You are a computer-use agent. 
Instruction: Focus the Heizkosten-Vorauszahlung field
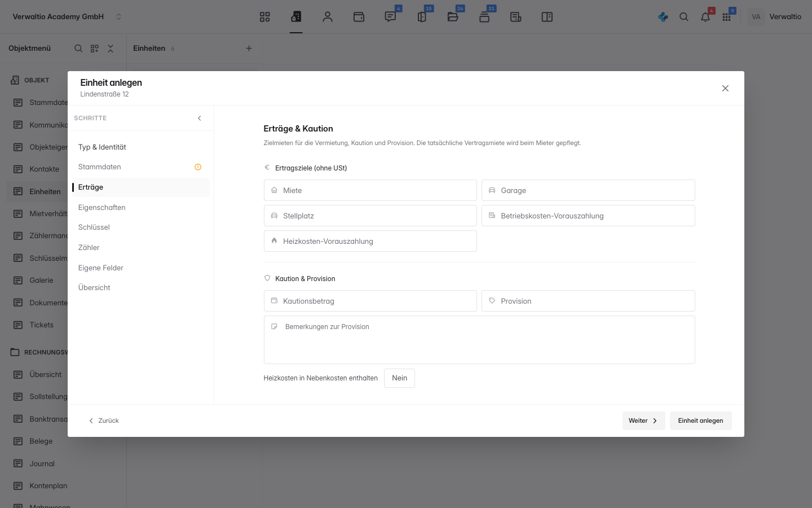click(370, 241)
